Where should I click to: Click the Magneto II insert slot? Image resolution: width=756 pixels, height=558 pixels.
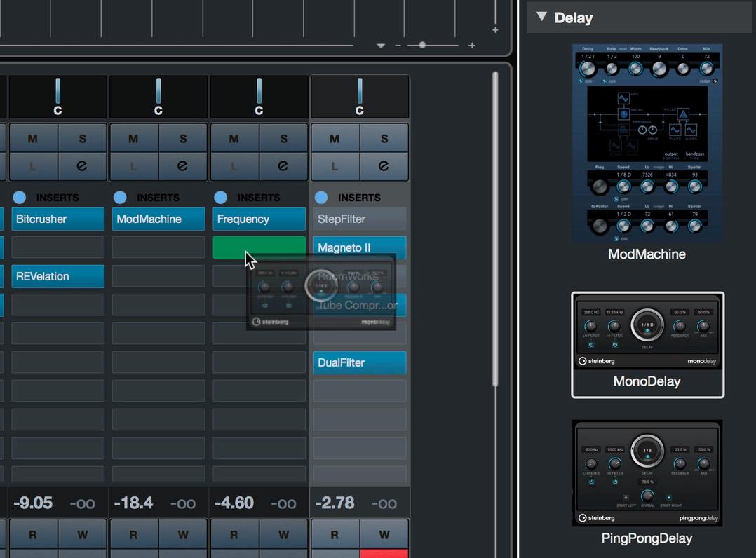pos(360,247)
